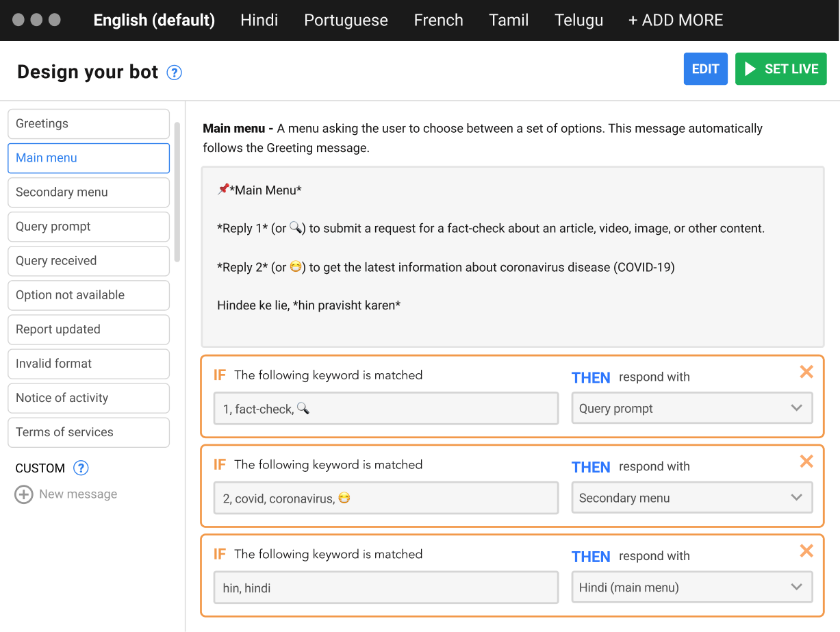This screenshot has width=840, height=632.
Task: Open the Tamil language tab
Action: [509, 21]
